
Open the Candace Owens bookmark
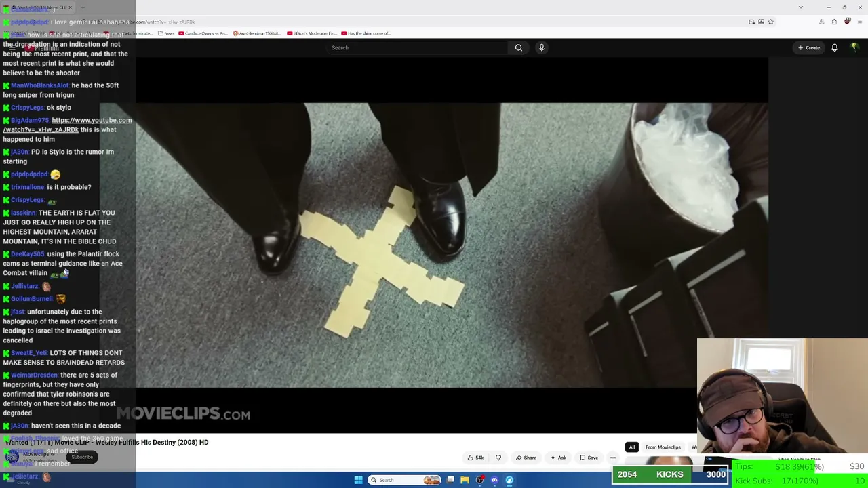(203, 33)
